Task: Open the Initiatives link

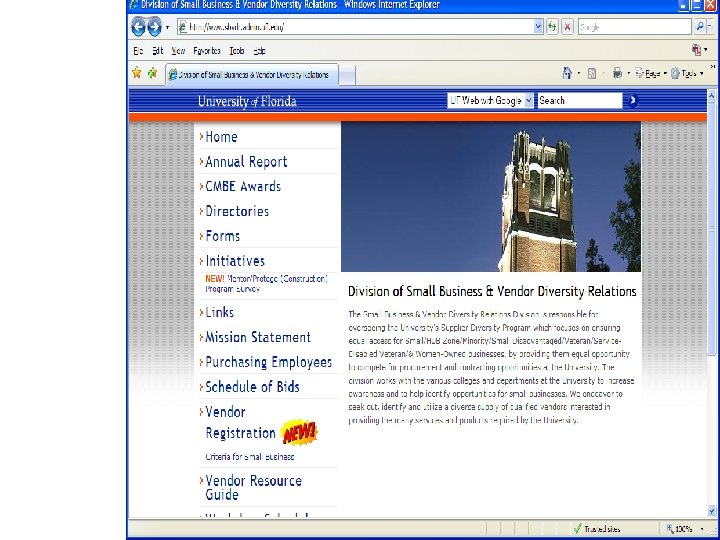Action: pyautogui.click(x=235, y=261)
